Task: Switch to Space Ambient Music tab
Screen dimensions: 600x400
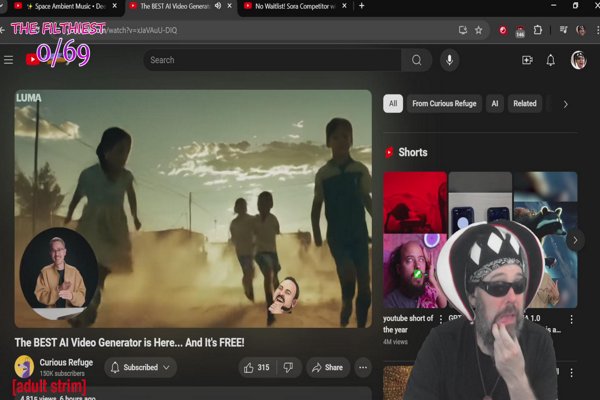Action: [x=65, y=6]
